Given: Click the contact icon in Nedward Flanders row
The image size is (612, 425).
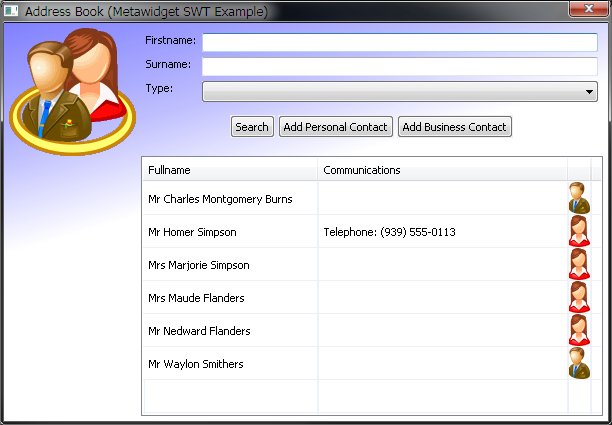Looking at the screenshot, I should [579, 330].
